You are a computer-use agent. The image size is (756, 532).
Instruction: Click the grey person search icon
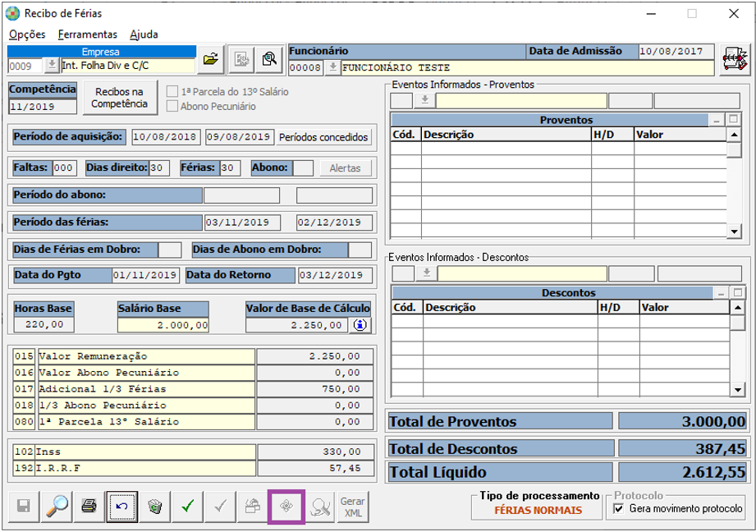[x=320, y=507]
